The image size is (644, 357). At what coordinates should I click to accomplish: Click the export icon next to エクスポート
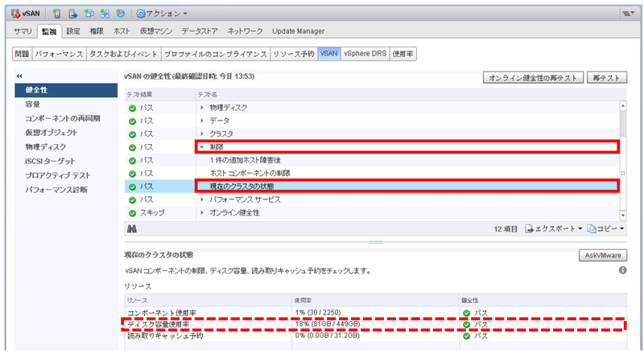pyautogui.click(x=530, y=229)
